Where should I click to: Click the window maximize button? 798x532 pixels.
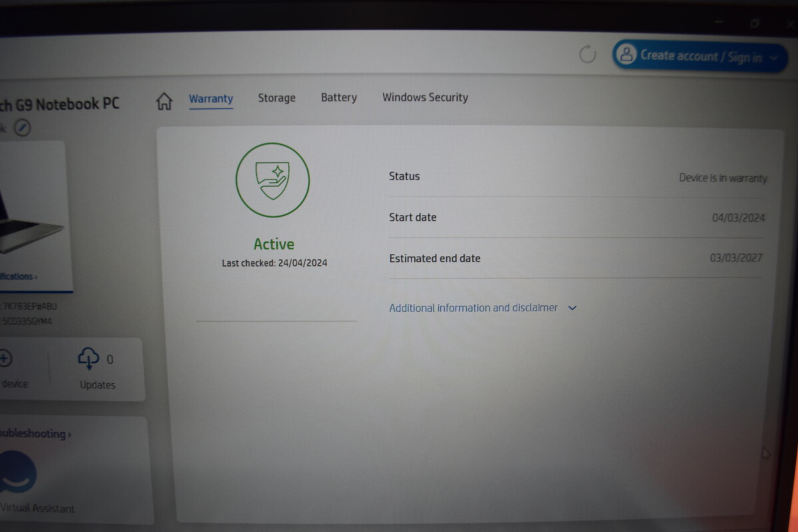pyautogui.click(x=755, y=23)
